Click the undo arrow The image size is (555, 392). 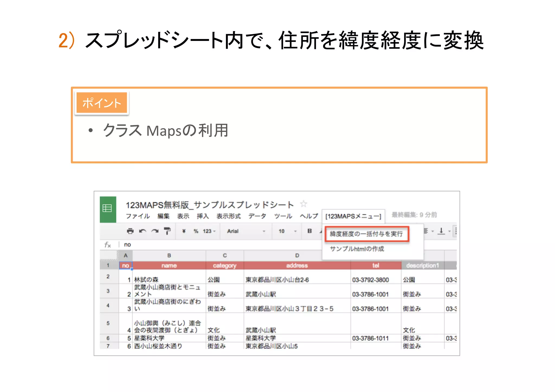(x=143, y=231)
